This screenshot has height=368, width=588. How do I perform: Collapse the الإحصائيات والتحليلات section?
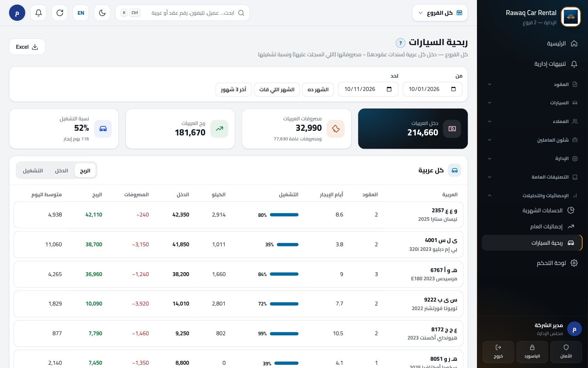(x=532, y=196)
